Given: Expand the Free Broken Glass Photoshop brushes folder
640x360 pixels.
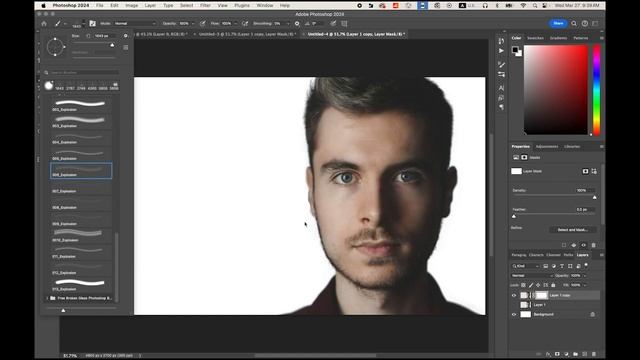Looking at the screenshot, I should click(x=47, y=298).
